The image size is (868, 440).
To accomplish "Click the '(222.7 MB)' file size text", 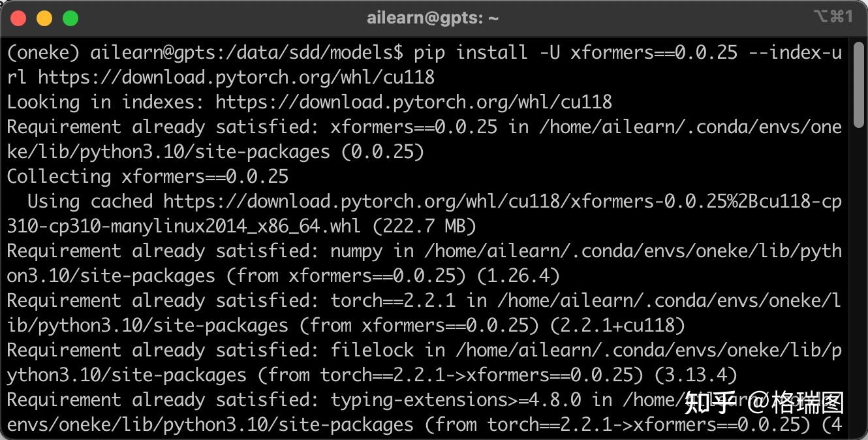I will [x=424, y=226].
